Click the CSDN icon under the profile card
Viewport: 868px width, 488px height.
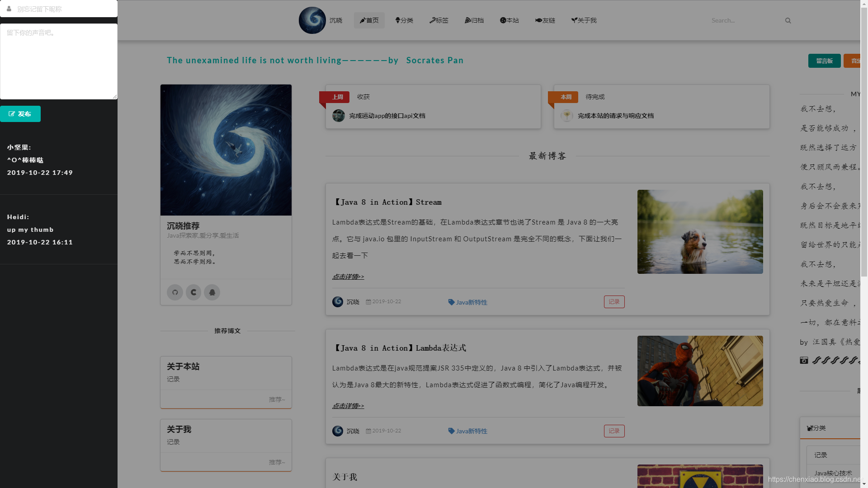193,292
